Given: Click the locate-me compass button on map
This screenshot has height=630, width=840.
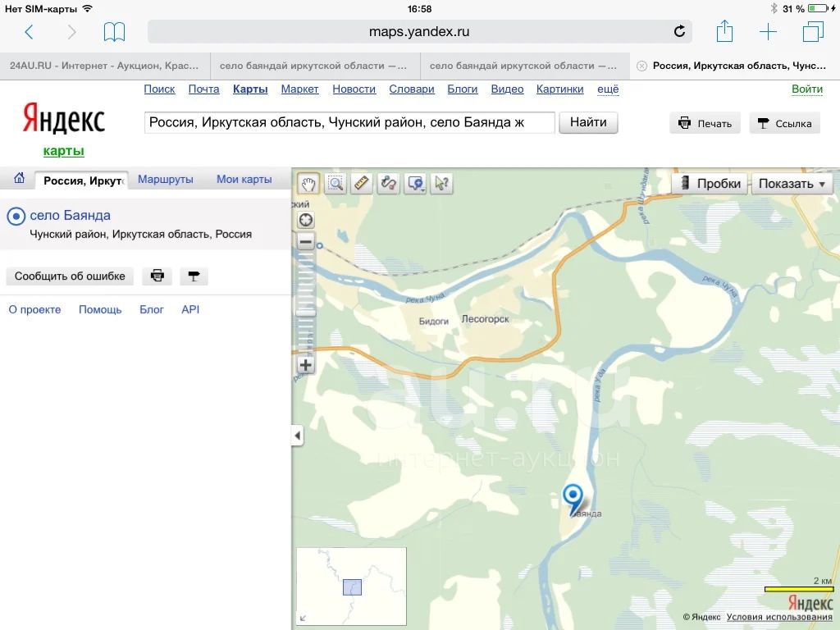Looking at the screenshot, I should (x=306, y=220).
